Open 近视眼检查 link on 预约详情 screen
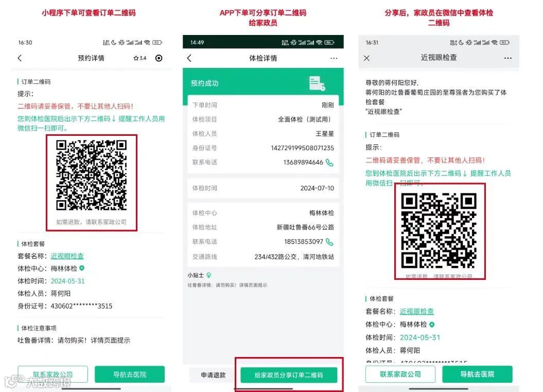 click(x=67, y=256)
